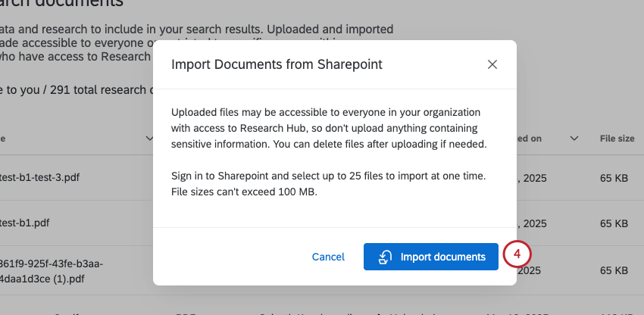Sort by the File size column header

click(x=617, y=139)
